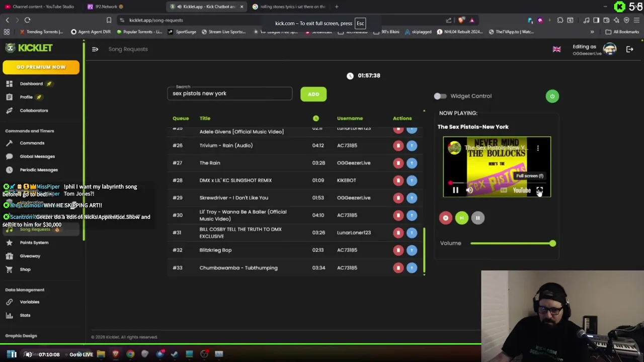Open the UK flag language selector
The image size is (644, 362).
click(556, 49)
